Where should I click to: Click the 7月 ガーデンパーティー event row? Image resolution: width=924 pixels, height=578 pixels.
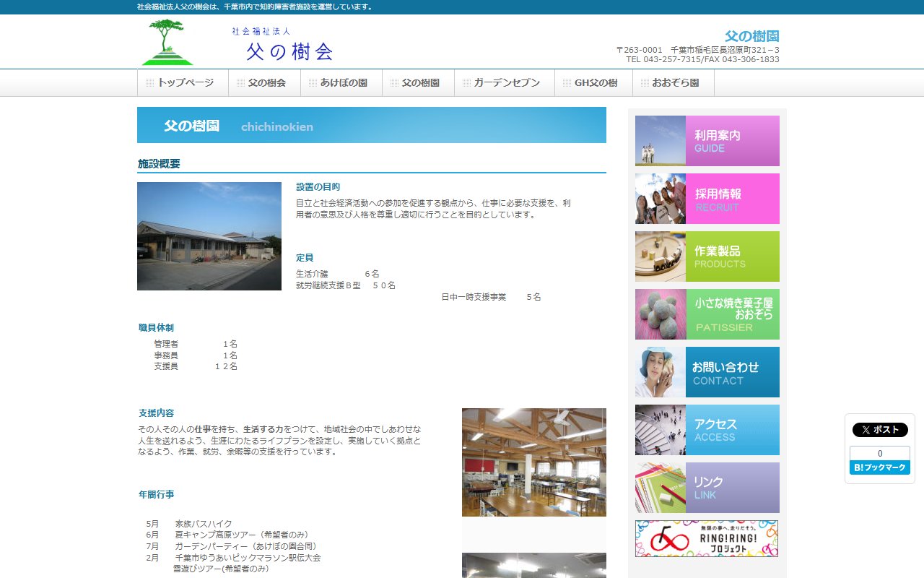(232, 546)
